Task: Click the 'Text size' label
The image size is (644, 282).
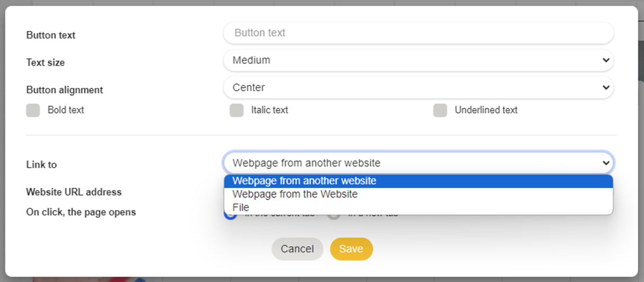Action: click(45, 63)
